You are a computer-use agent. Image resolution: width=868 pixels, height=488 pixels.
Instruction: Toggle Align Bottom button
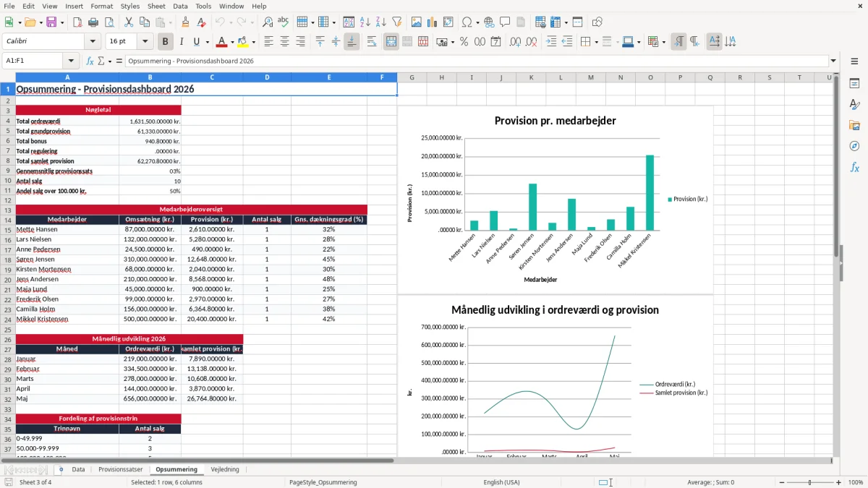click(x=352, y=42)
